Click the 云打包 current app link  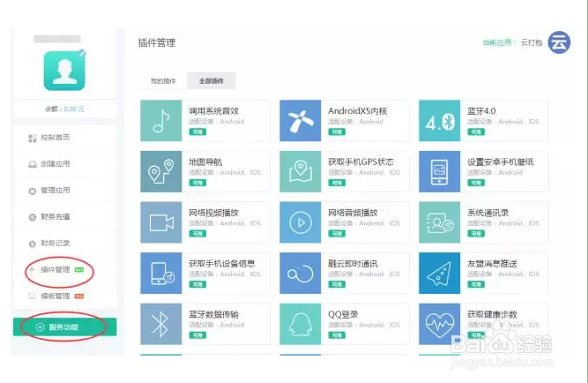point(532,42)
